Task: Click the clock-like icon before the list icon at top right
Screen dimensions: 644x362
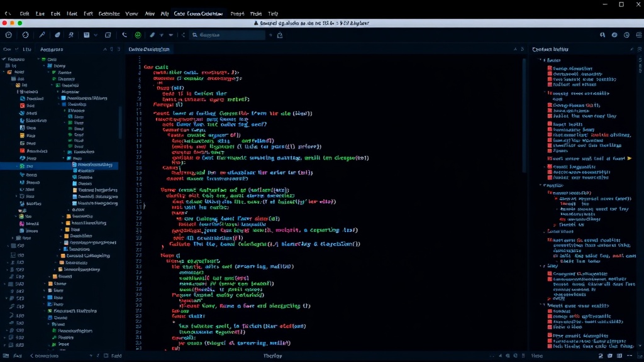Action: point(627,35)
